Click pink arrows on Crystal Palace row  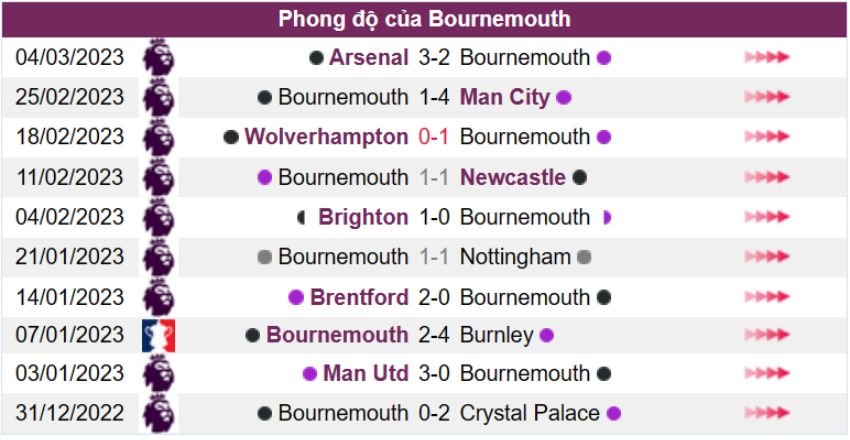tap(767, 413)
